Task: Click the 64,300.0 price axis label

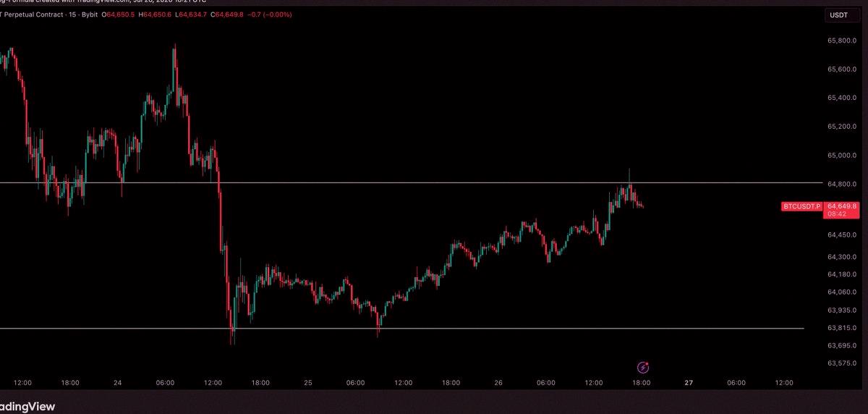Action: pos(841,256)
